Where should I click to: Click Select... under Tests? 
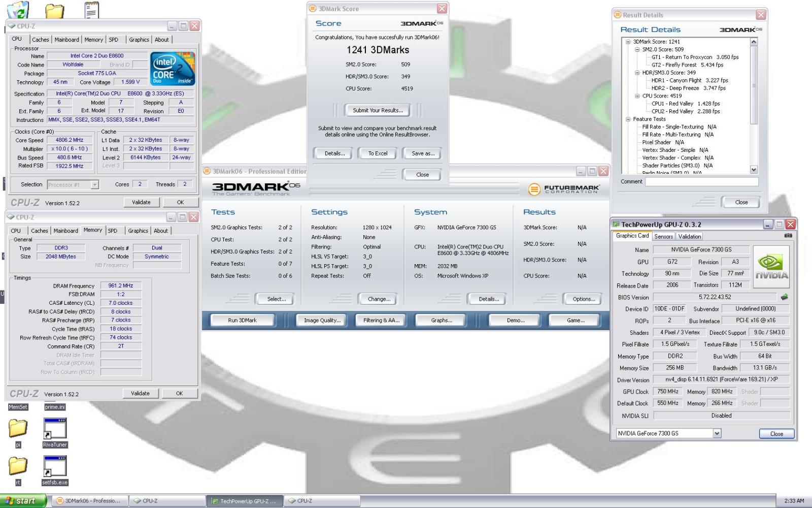tap(276, 299)
